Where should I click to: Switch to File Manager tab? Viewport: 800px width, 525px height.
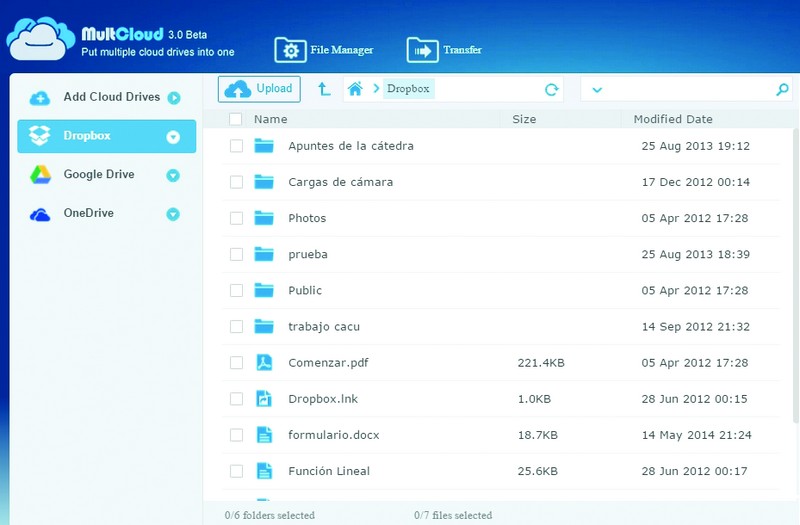(x=324, y=50)
